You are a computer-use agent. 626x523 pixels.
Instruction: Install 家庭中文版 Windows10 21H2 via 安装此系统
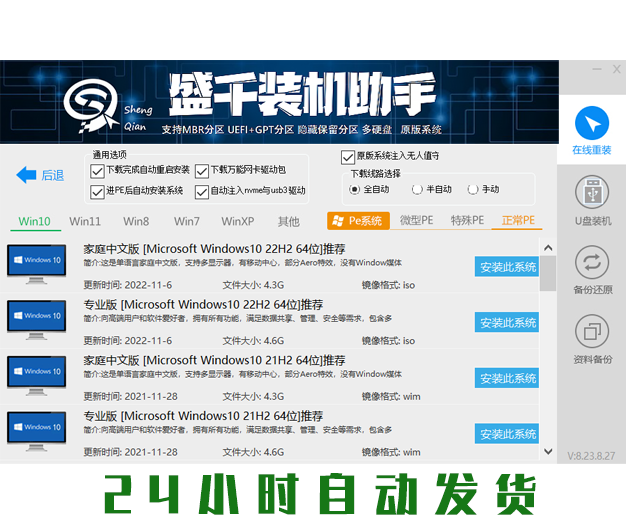507,378
